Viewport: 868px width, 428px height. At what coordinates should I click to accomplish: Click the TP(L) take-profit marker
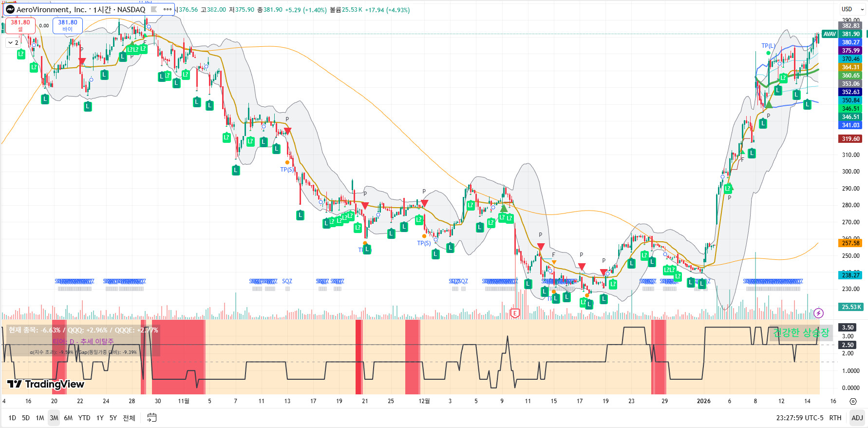point(768,46)
